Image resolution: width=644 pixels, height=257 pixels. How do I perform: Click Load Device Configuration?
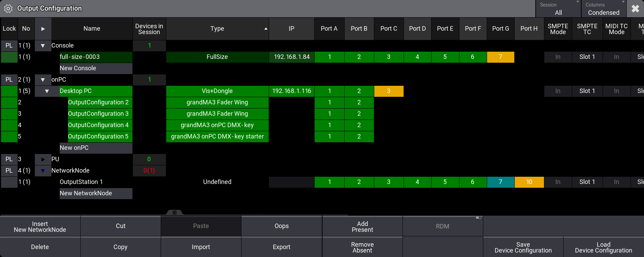[x=603, y=247]
